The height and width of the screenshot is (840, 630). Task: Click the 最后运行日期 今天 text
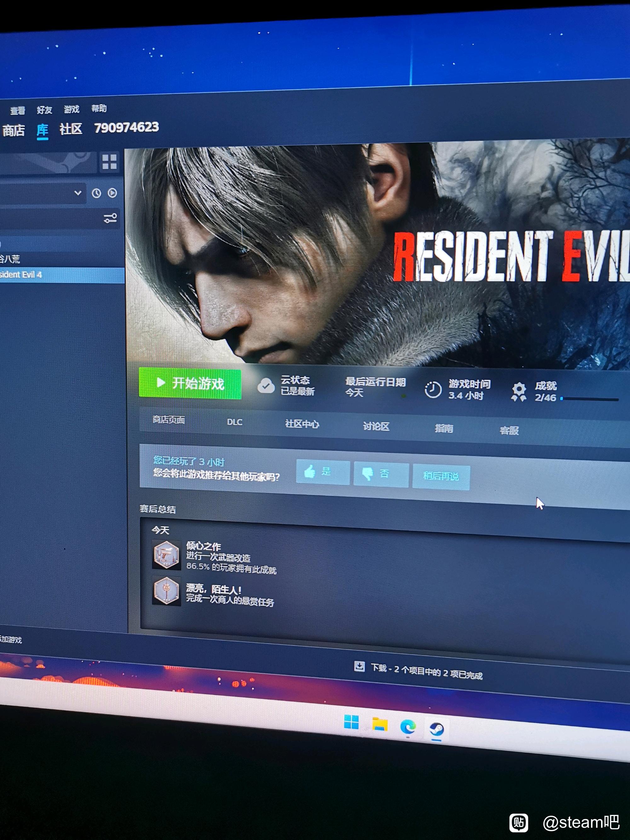(375, 387)
